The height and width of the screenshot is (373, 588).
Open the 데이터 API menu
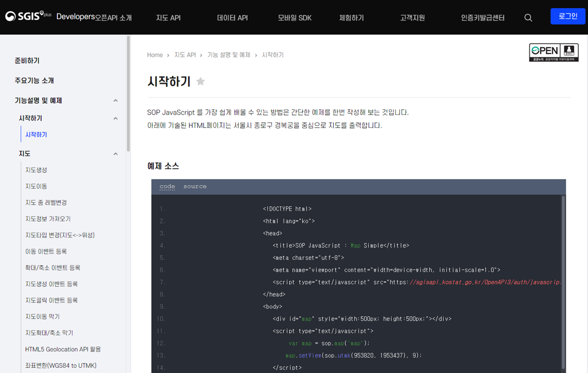pyautogui.click(x=233, y=18)
